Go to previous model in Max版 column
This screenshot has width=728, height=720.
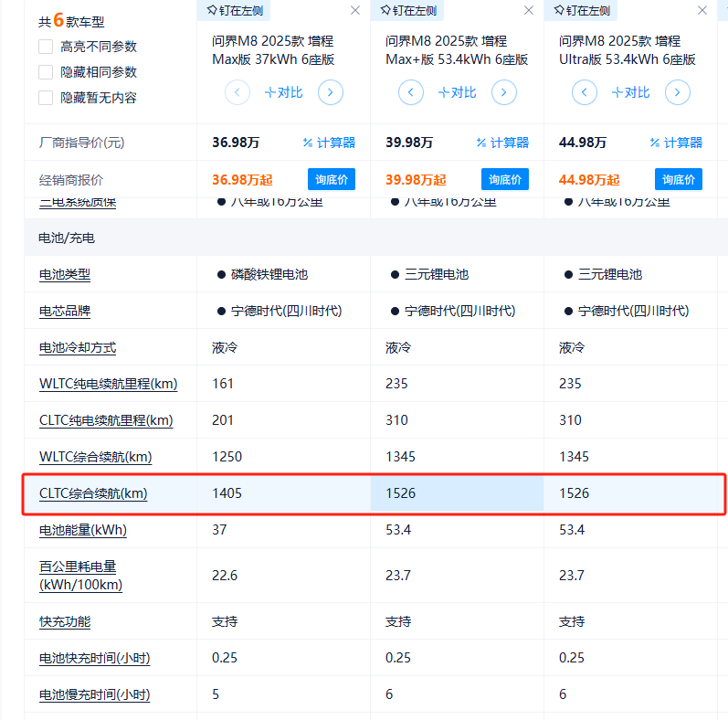[x=237, y=92]
